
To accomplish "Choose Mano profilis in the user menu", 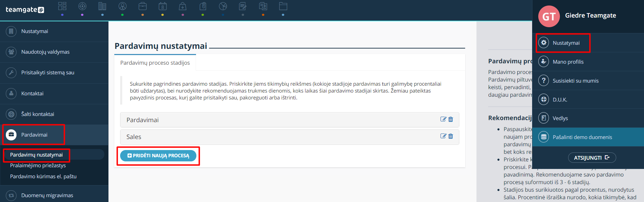I will [x=588, y=62].
